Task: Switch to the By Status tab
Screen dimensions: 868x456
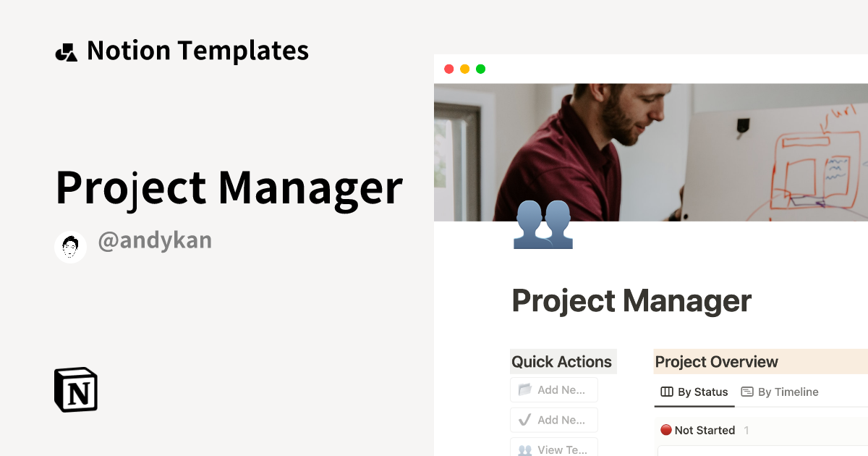Action: 694,392
